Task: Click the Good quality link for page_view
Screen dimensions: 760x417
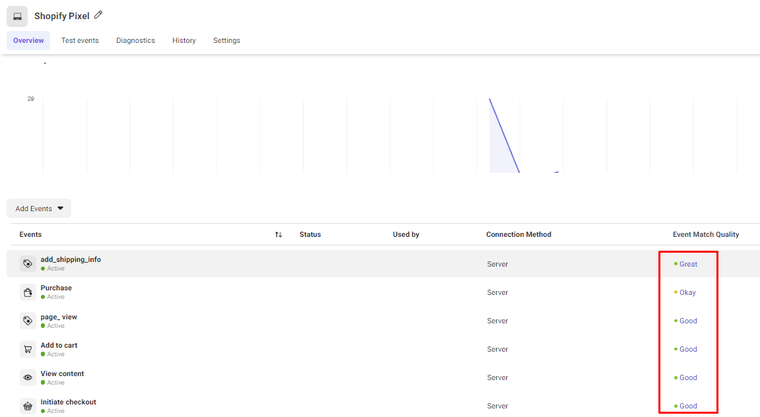Action: [688, 321]
